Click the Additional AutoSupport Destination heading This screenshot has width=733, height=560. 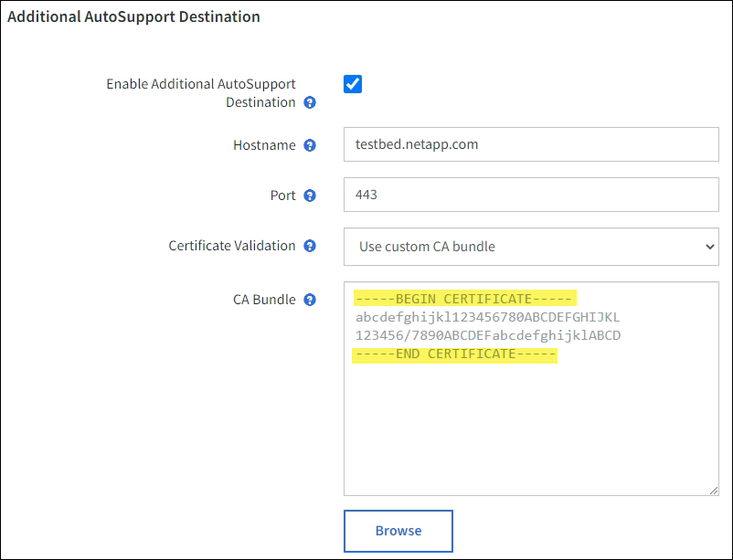point(134,16)
